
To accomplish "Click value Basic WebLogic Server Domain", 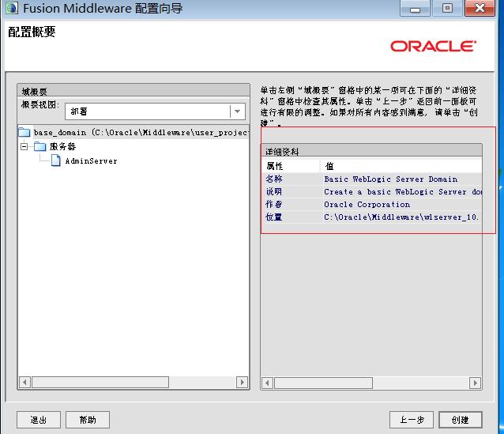I will pyautogui.click(x=402, y=179).
